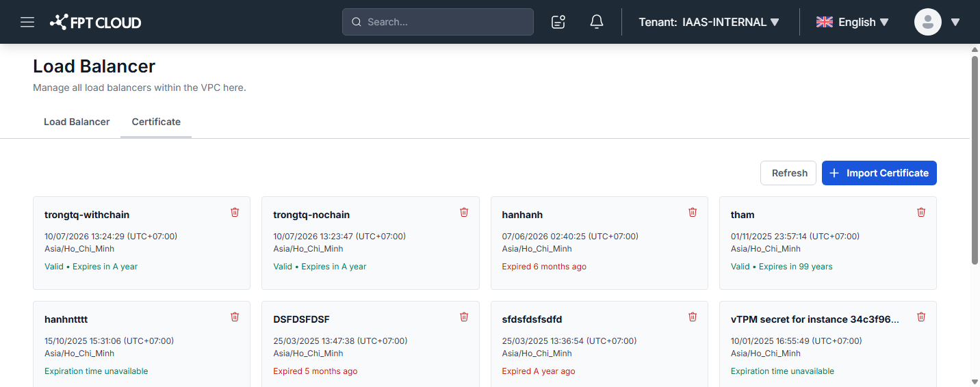Click trongtq-nochain 'Valid • Expires in A year'

(x=320, y=267)
